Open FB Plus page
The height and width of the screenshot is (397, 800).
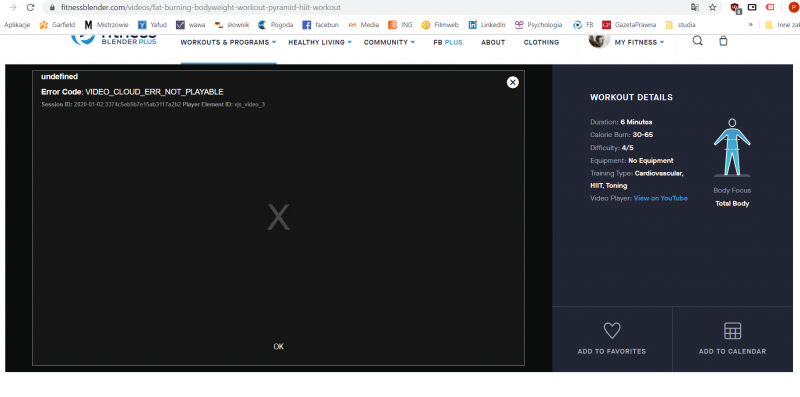coord(448,42)
